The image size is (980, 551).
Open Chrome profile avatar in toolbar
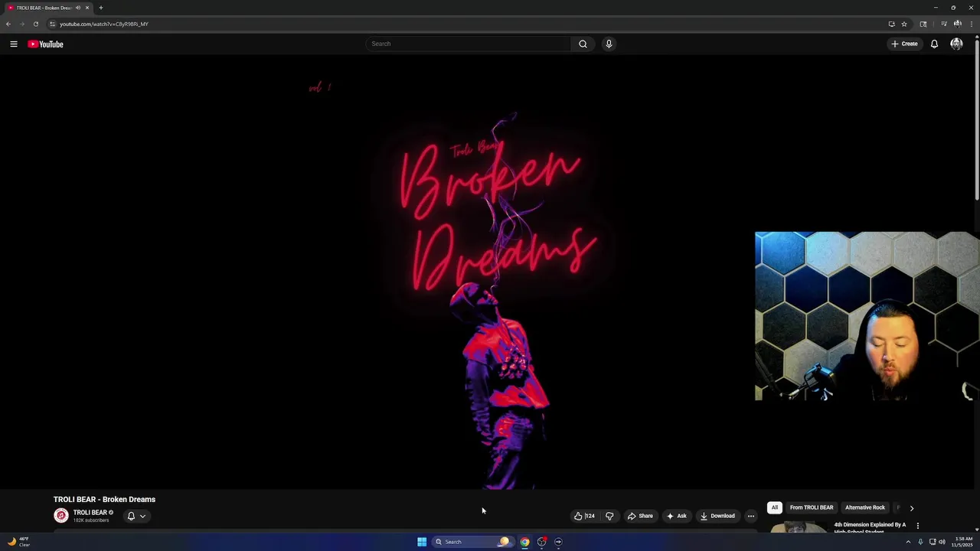tap(957, 24)
